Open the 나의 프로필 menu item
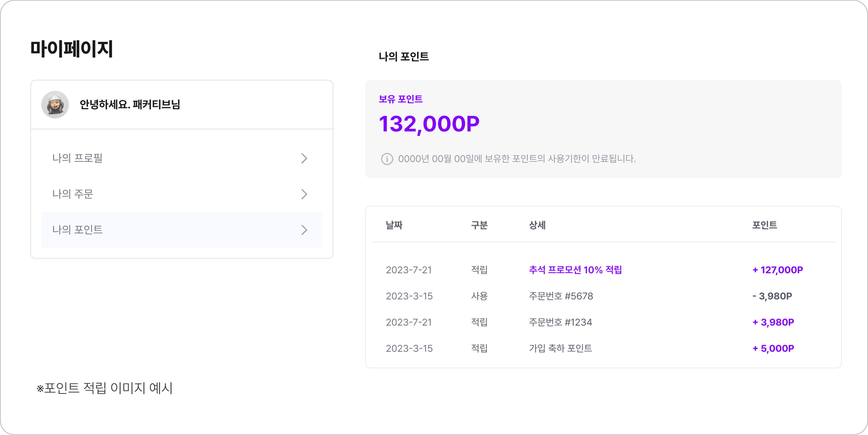 tap(182, 158)
